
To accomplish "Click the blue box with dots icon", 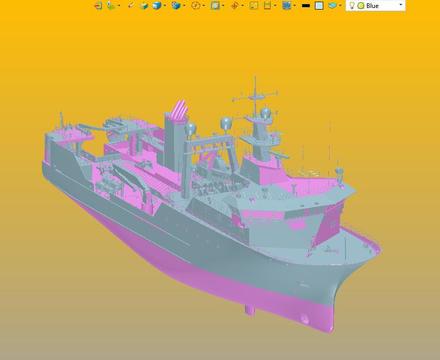I will coord(176,6).
